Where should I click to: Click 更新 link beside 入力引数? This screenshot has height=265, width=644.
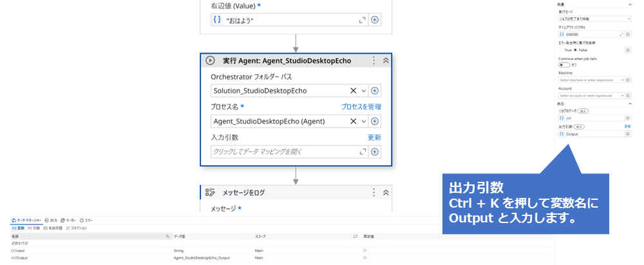coord(374,137)
